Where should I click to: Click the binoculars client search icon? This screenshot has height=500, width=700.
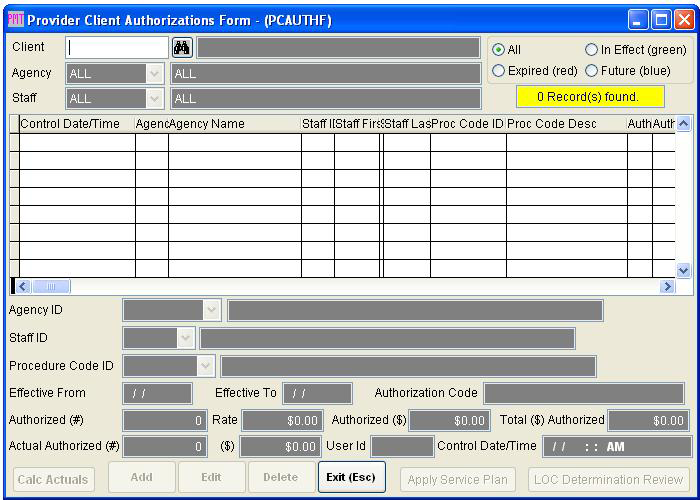182,48
